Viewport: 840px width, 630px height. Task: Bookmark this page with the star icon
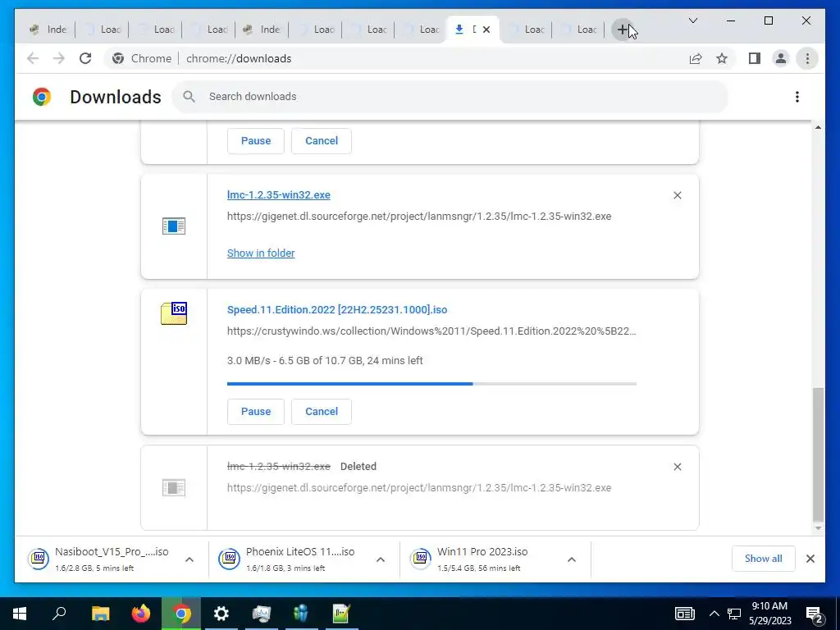(x=722, y=58)
